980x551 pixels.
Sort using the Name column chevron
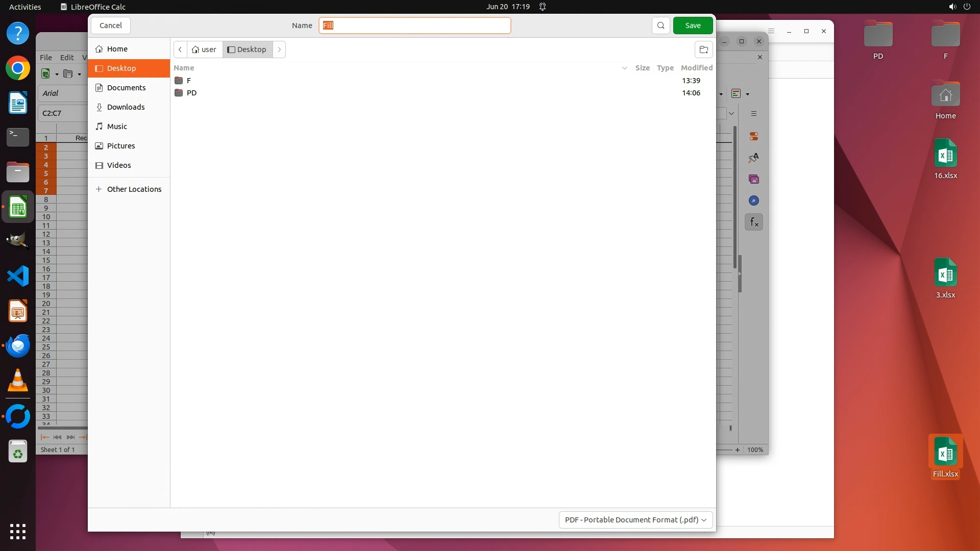[624, 68]
